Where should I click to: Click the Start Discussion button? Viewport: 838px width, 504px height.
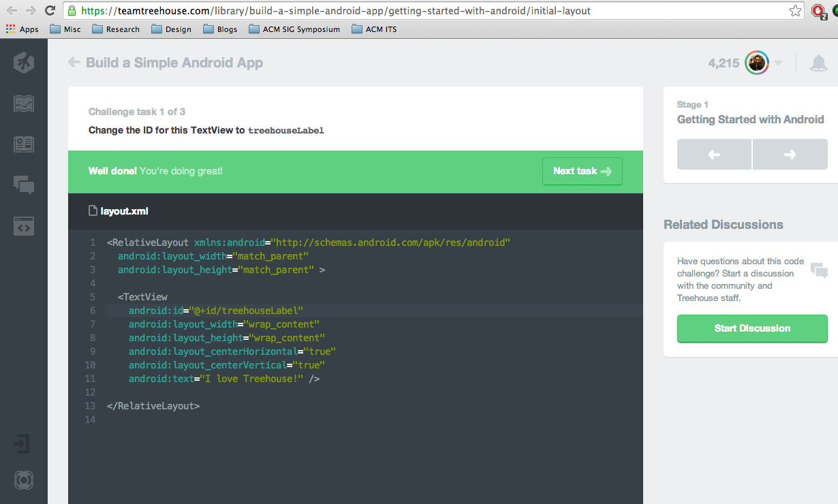[752, 328]
